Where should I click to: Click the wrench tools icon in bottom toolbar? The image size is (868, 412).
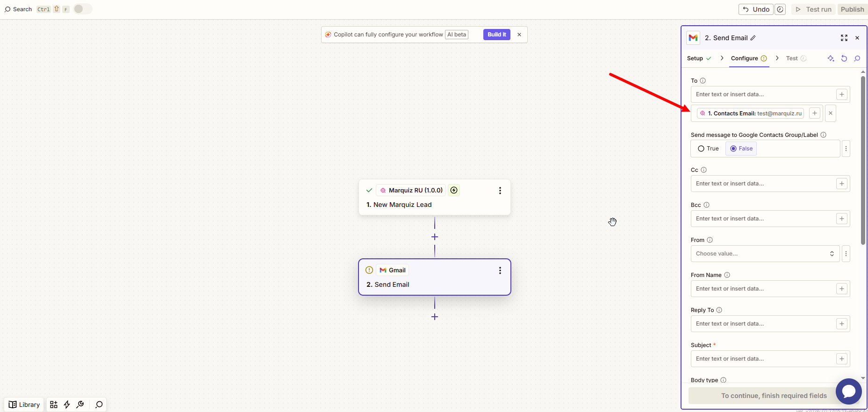(80, 405)
